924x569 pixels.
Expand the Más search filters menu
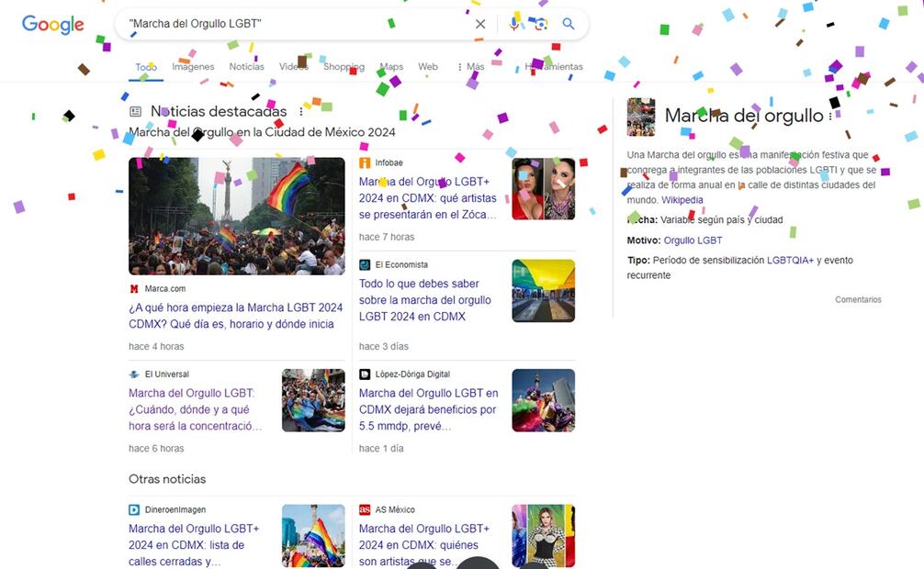470,67
